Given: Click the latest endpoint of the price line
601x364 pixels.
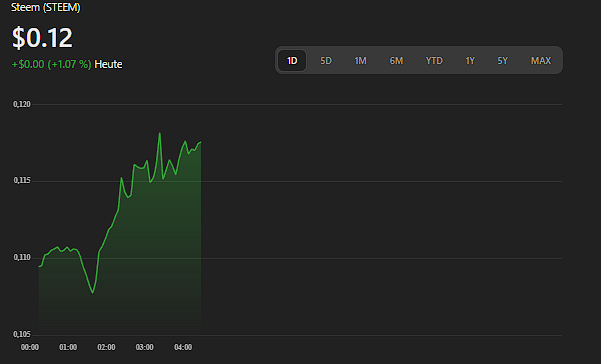Looking at the screenshot, I should (x=200, y=142).
